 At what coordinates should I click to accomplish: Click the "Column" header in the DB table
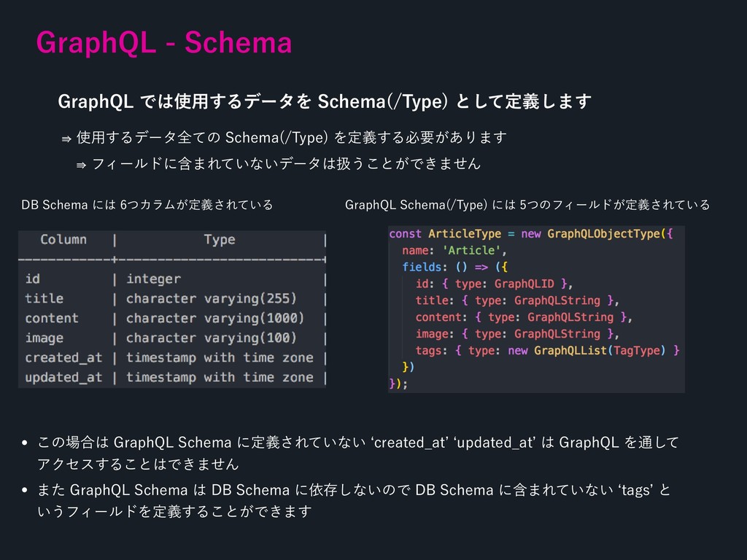point(63,240)
